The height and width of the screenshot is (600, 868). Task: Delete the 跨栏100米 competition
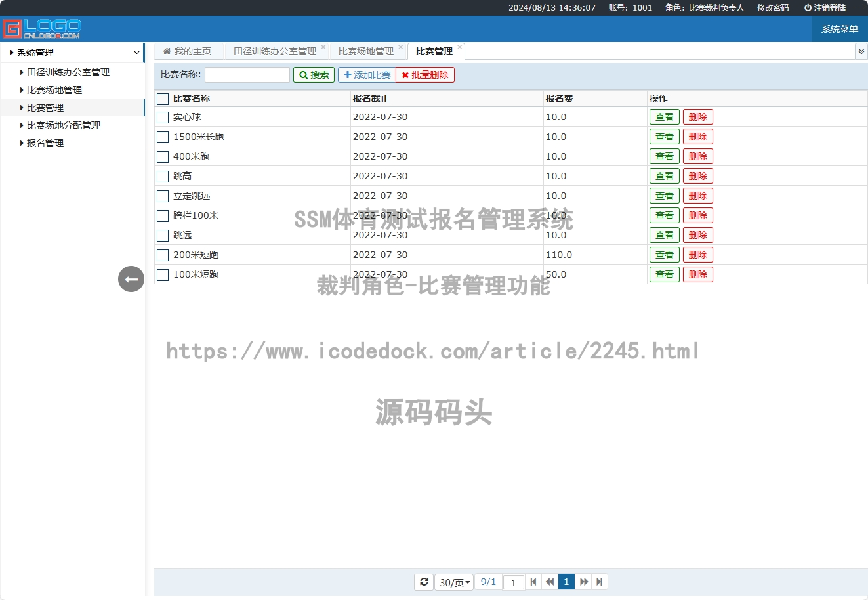698,215
